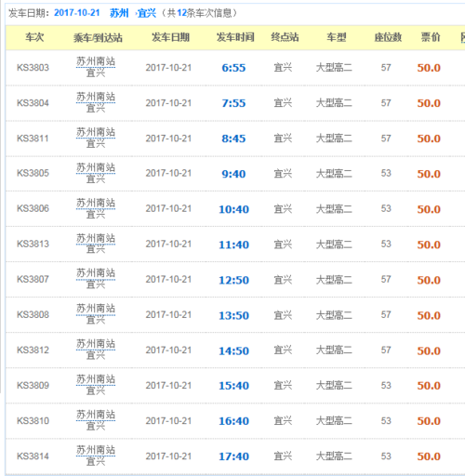Click the 7:55 departure time
This screenshot has width=465, height=476.
(233, 103)
